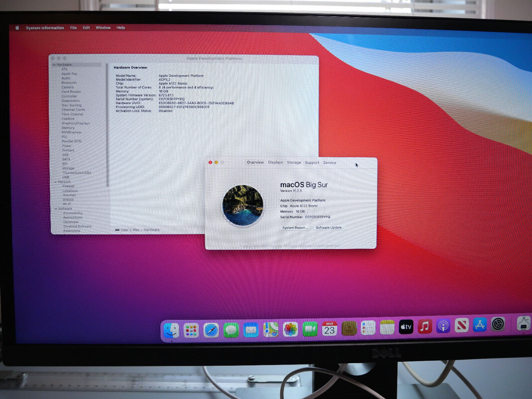Open System Preferences in the Dock
This screenshot has height=399, width=532.
click(498, 324)
